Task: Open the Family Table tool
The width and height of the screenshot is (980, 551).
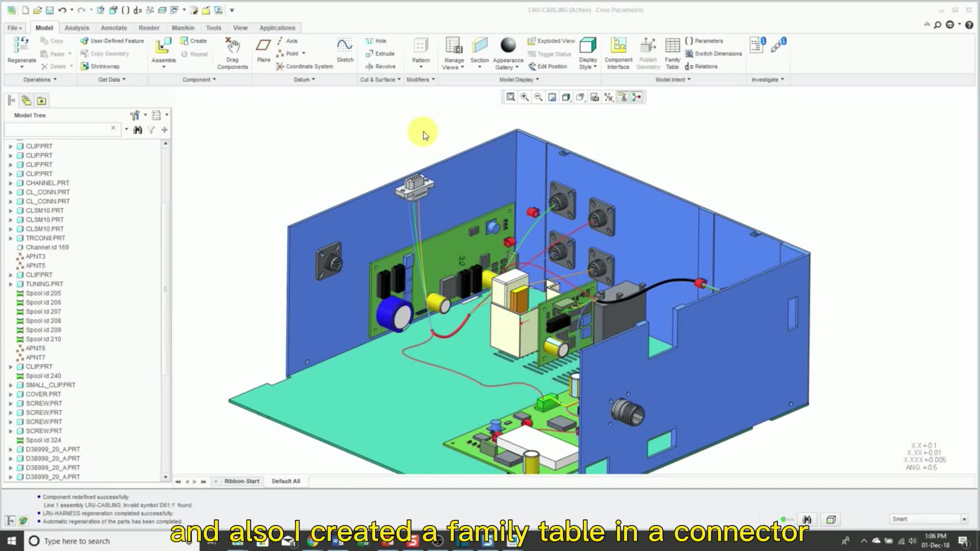Action: coord(672,46)
